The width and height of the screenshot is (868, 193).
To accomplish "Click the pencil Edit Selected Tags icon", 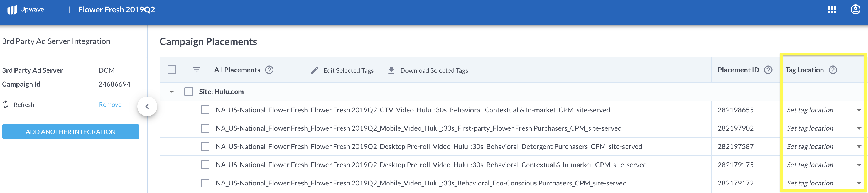I will point(315,70).
